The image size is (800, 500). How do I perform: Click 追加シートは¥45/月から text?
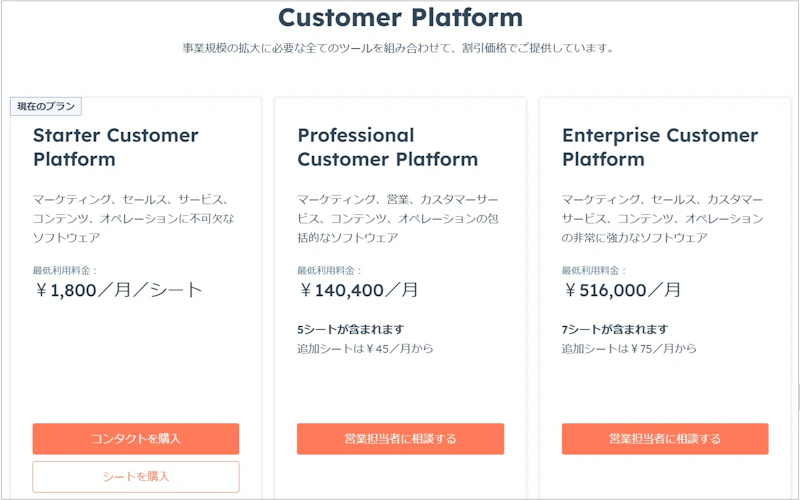click(x=365, y=349)
